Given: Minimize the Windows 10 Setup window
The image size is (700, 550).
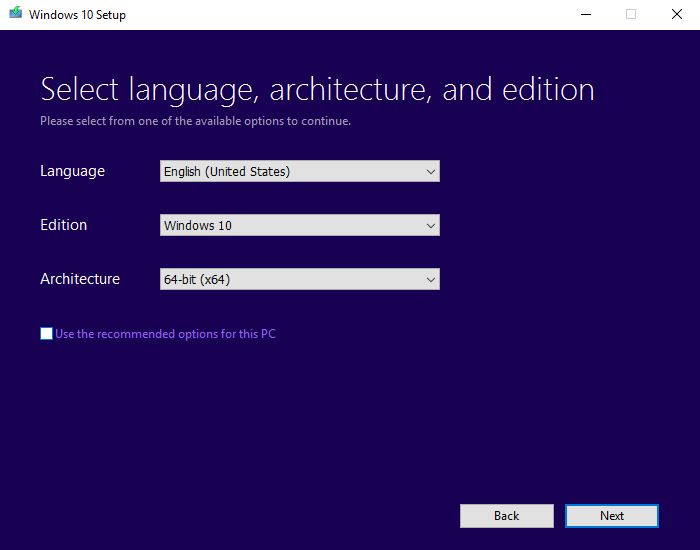Looking at the screenshot, I should (585, 15).
